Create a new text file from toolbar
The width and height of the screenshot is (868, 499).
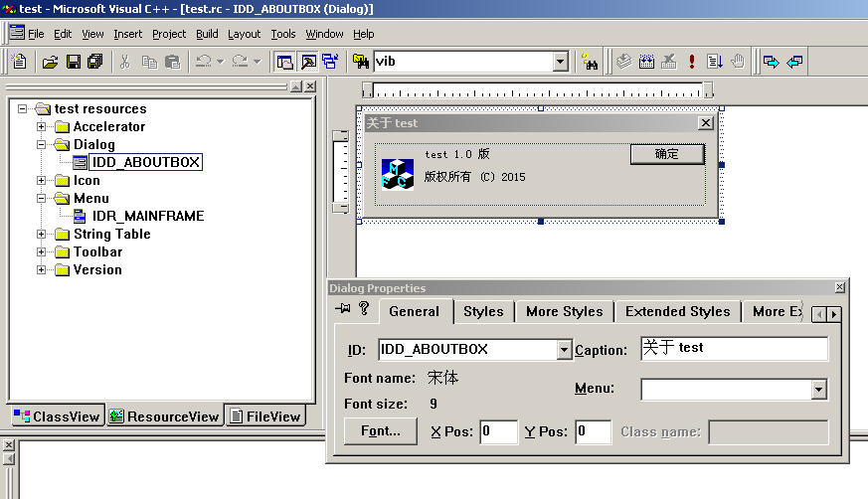tap(19, 62)
